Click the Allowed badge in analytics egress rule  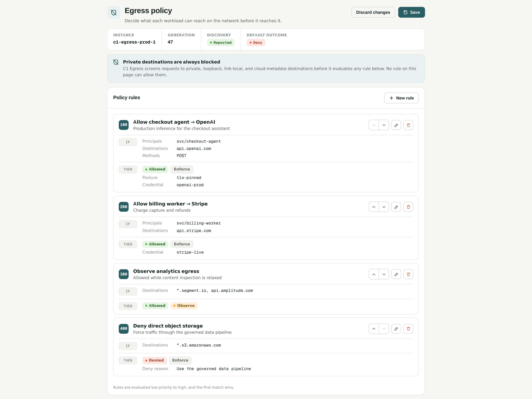coord(155,306)
